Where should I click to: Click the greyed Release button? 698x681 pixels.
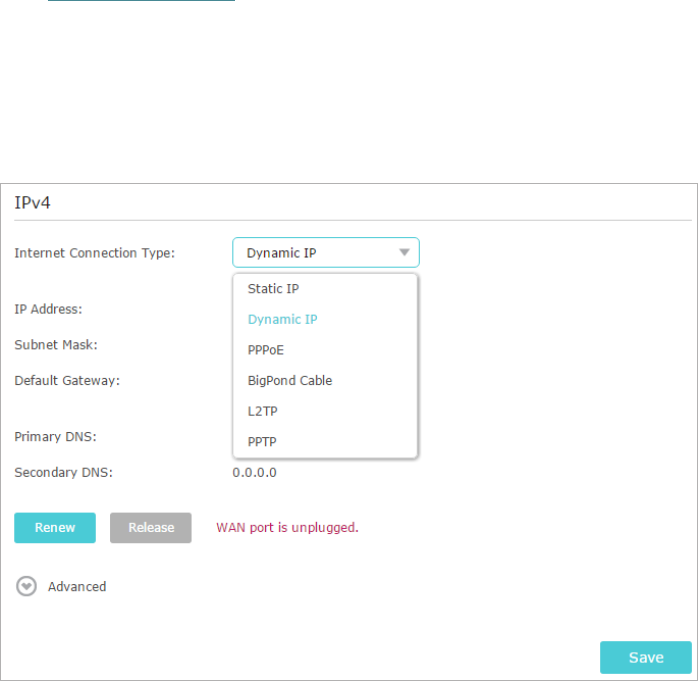point(151,527)
